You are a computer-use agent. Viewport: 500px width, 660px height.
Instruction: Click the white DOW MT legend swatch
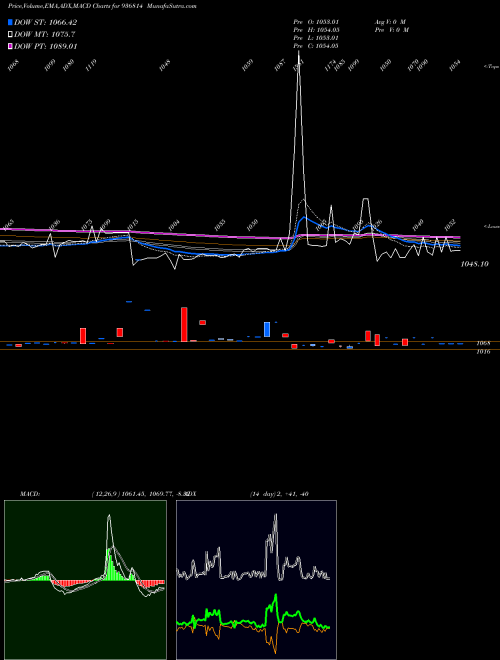[10, 34]
